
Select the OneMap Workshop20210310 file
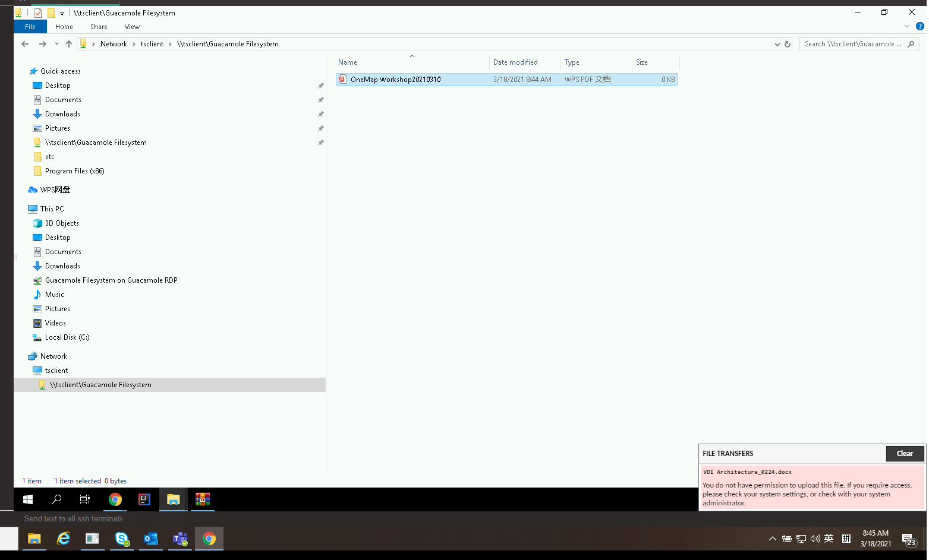click(507, 80)
